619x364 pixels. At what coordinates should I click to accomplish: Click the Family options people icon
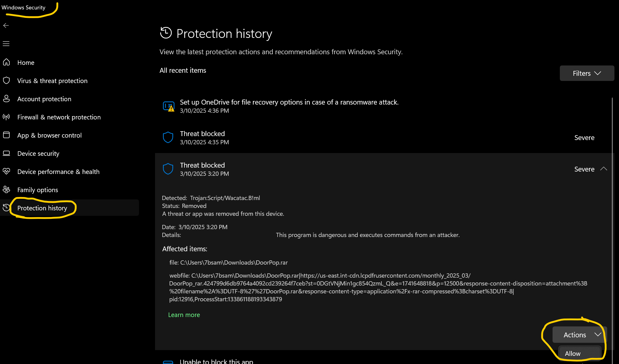pyautogui.click(x=6, y=190)
